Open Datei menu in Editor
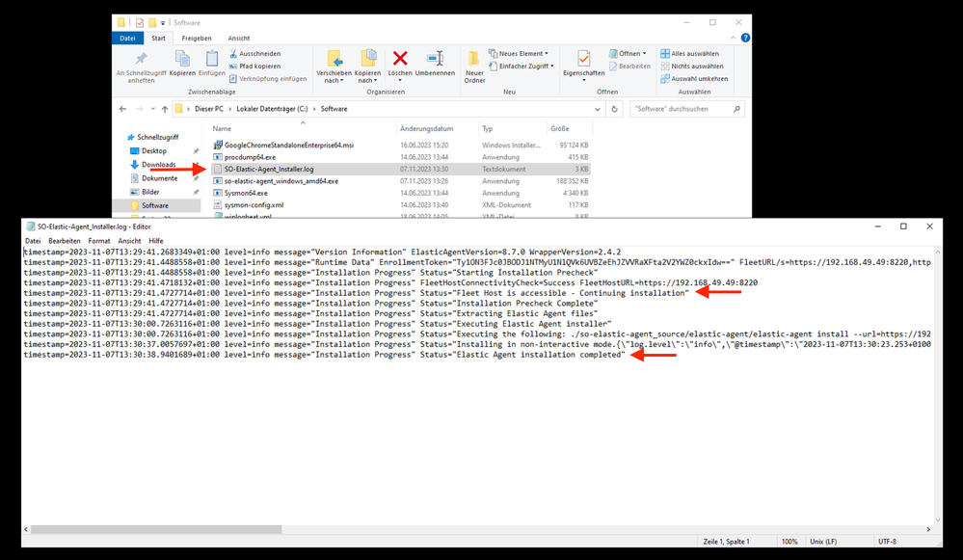This screenshot has width=963, height=560. (33, 241)
